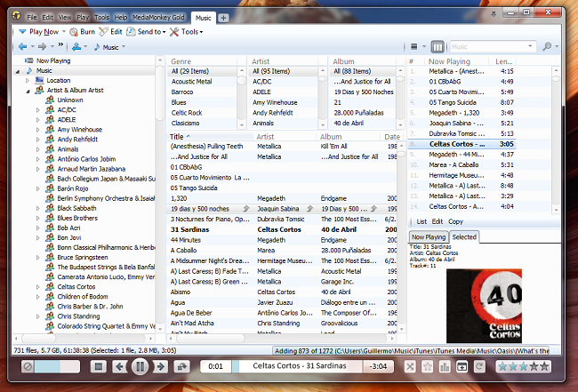Expand the Location tree node
Image resolution: width=578 pixels, height=392 pixels.
(28, 80)
